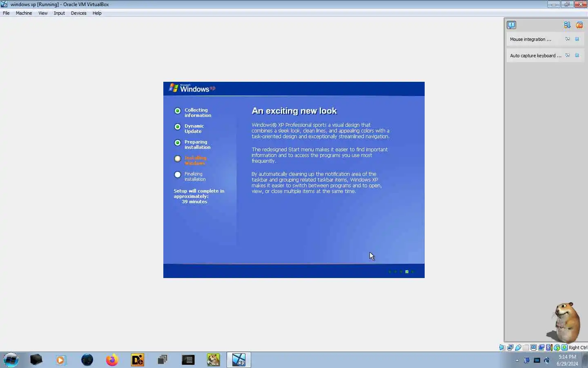Click the mouse integration globe indicator
Screen dimensions: 588x368
click(557, 348)
